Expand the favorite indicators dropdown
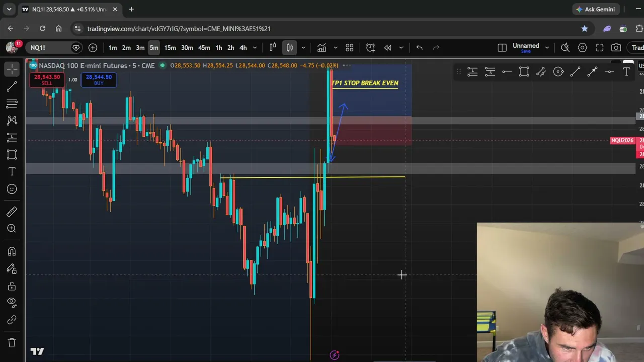The image size is (644, 362). 335,48
